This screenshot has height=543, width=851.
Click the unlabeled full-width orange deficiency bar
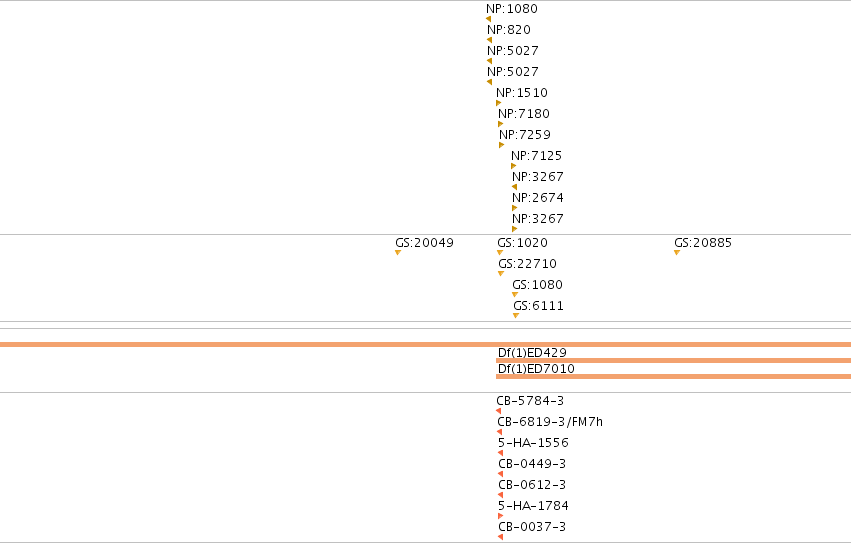coord(426,344)
